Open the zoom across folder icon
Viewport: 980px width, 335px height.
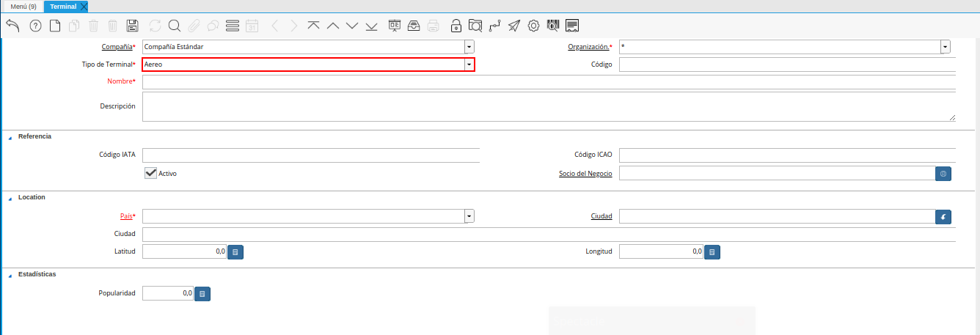click(475, 26)
